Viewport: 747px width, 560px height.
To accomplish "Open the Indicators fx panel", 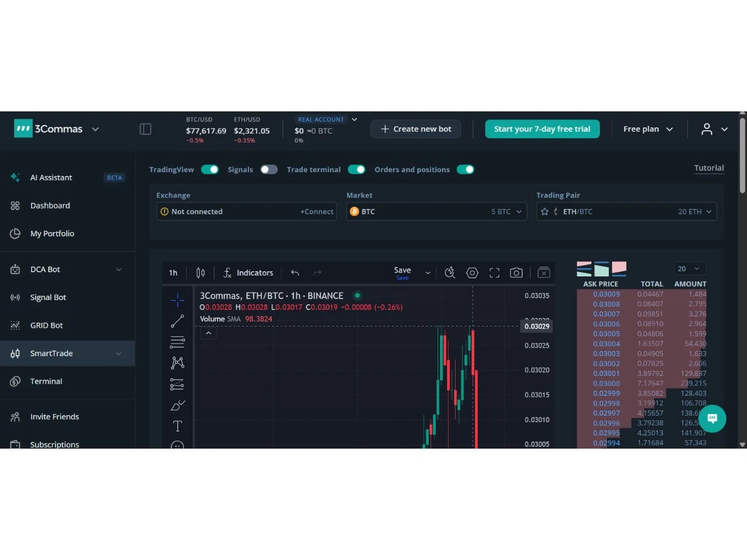I will [248, 273].
